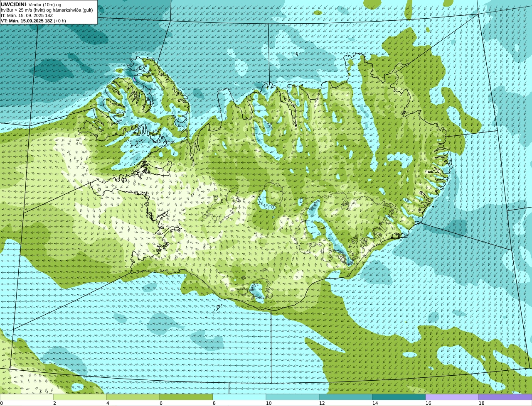Click the "2" legend scale label

pos(54,403)
